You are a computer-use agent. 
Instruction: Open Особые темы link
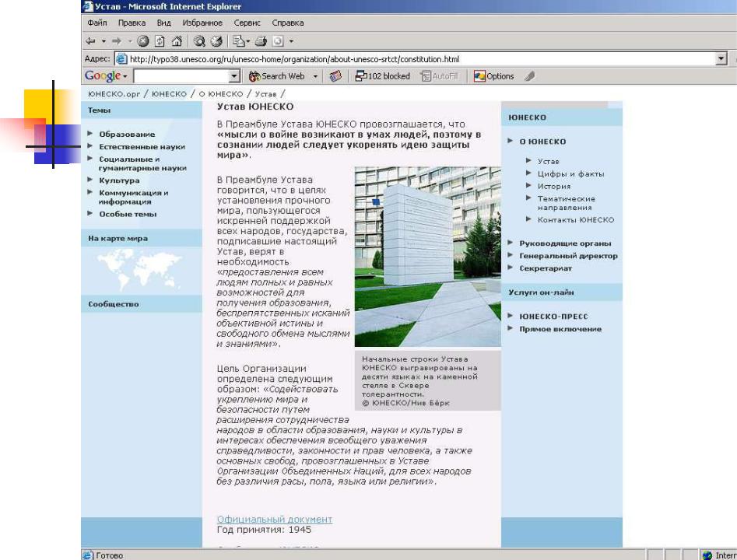click(128, 214)
